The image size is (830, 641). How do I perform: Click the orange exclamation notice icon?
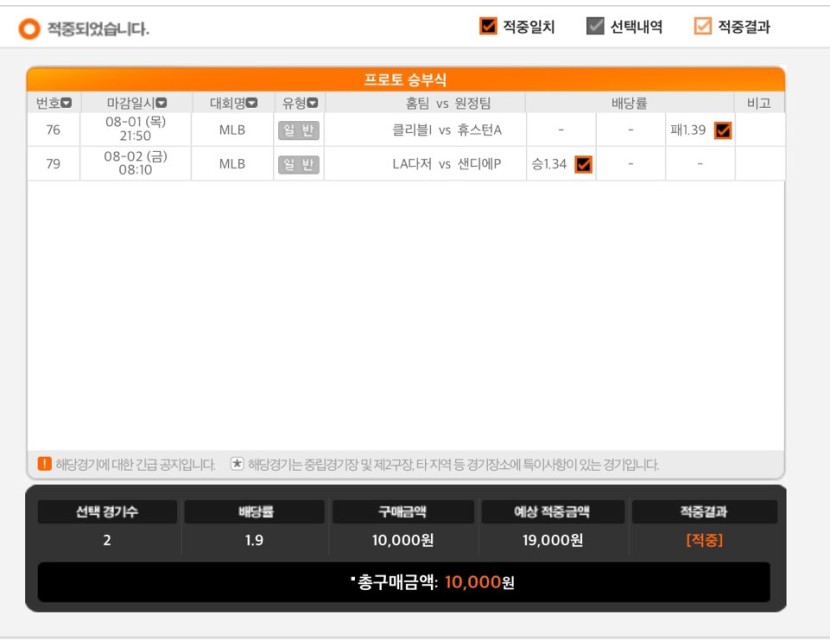click(x=44, y=464)
